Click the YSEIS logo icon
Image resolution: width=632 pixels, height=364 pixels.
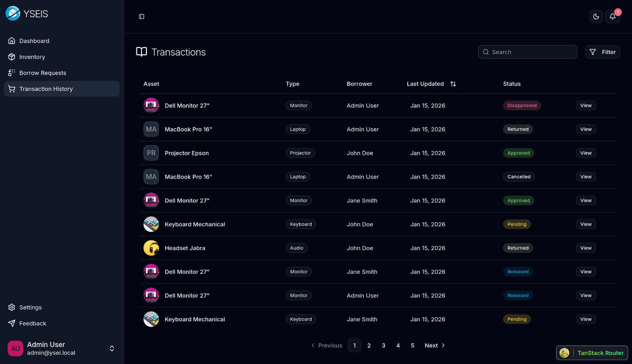(13, 14)
